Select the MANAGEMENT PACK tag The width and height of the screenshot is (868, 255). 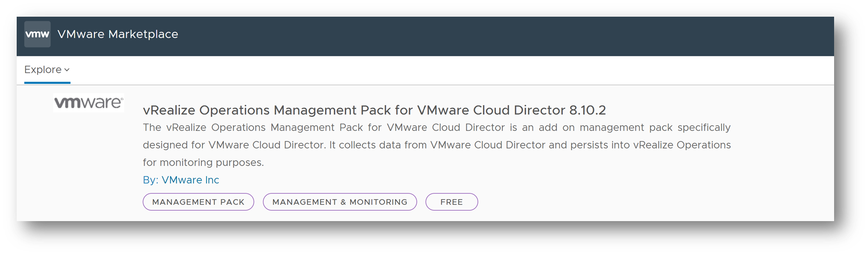[x=198, y=202]
